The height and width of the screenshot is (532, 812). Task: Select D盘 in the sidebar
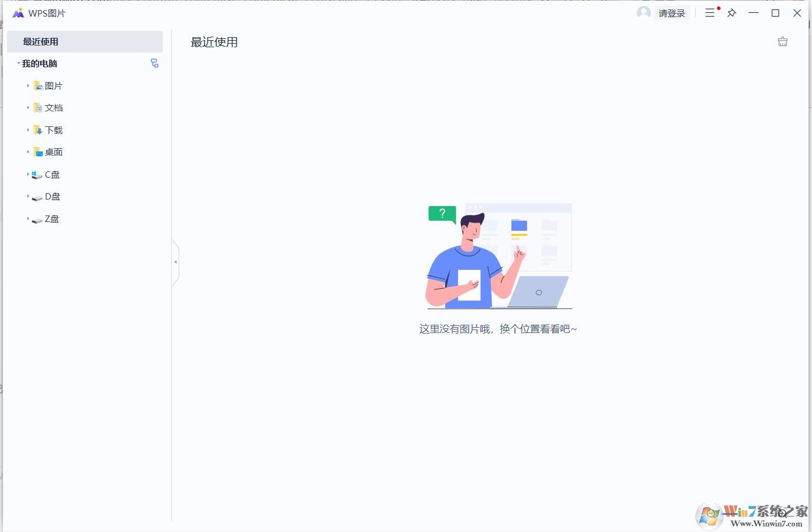coord(51,197)
